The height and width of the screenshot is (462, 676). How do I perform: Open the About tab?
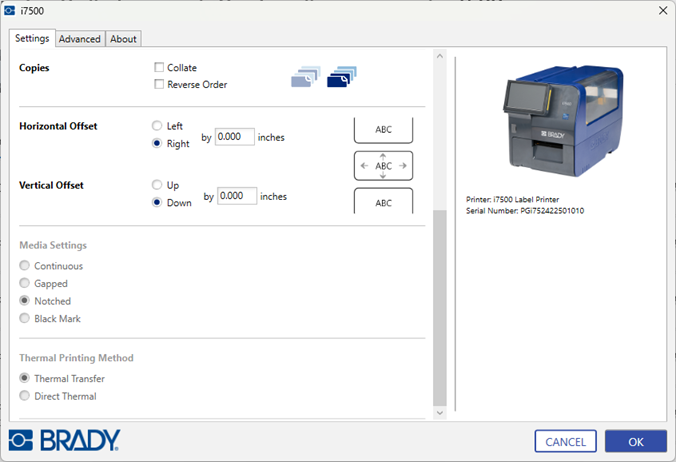tap(123, 39)
